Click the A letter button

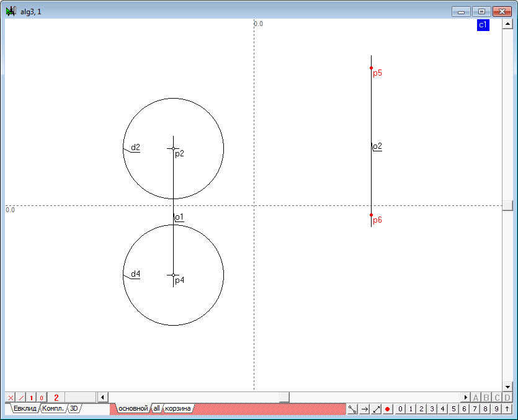point(476,398)
